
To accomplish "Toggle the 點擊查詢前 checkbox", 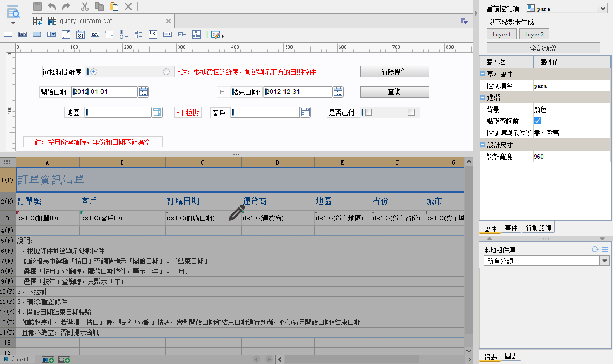I will [537, 121].
